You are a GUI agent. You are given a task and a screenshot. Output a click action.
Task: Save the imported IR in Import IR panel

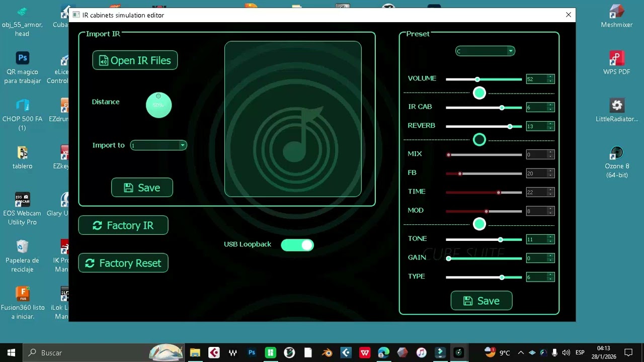click(x=142, y=188)
